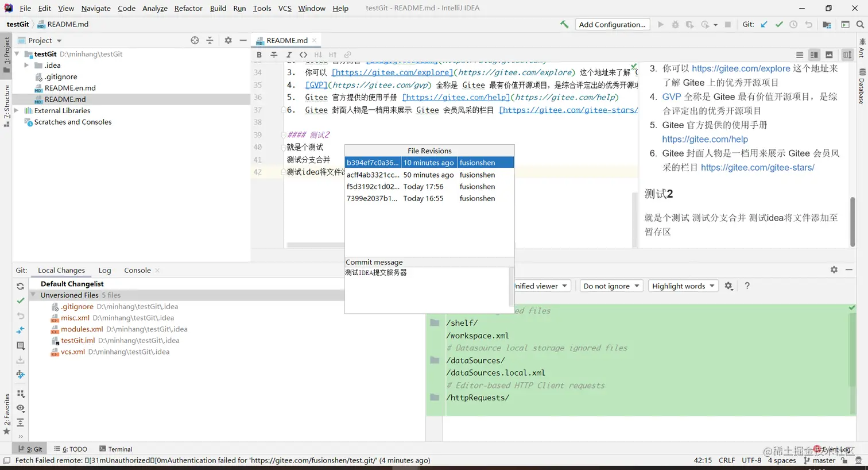This screenshot has width=868, height=470.
Task: Open Git panel settings gear icon
Action: point(834,269)
